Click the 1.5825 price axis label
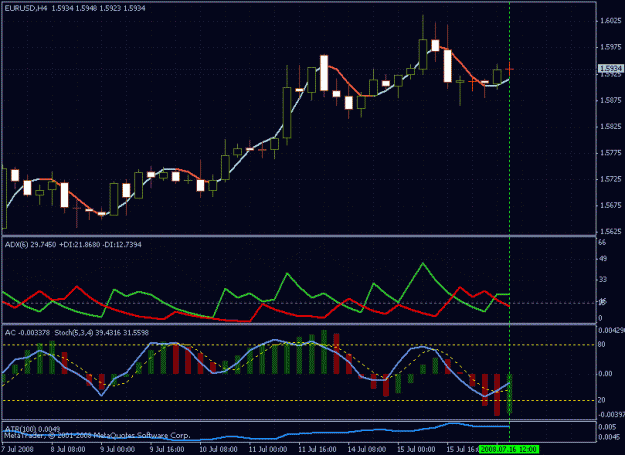This screenshot has height=455, width=625. [611, 126]
